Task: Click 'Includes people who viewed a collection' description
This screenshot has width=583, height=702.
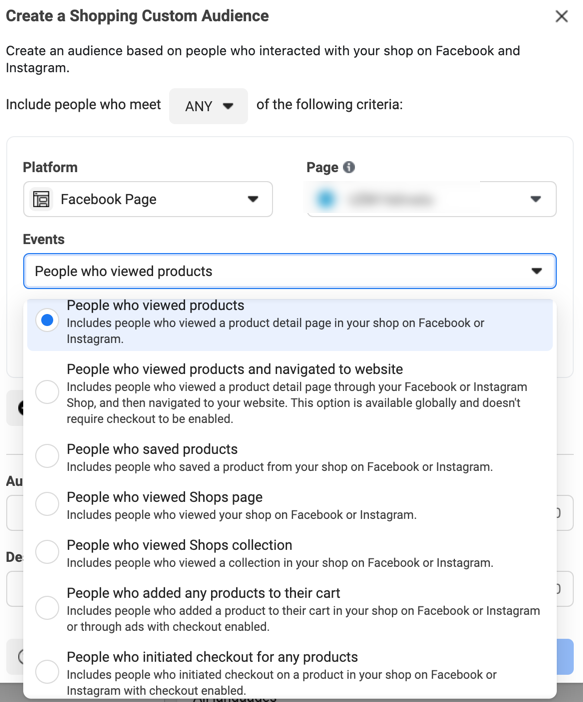Action: click(280, 563)
